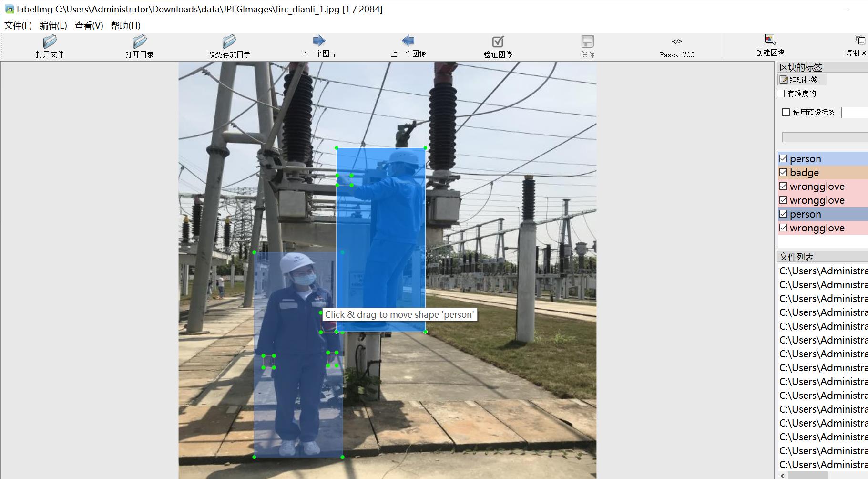
Task: Enable use default label (使用预设标签) checkbox
Action: (786, 112)
